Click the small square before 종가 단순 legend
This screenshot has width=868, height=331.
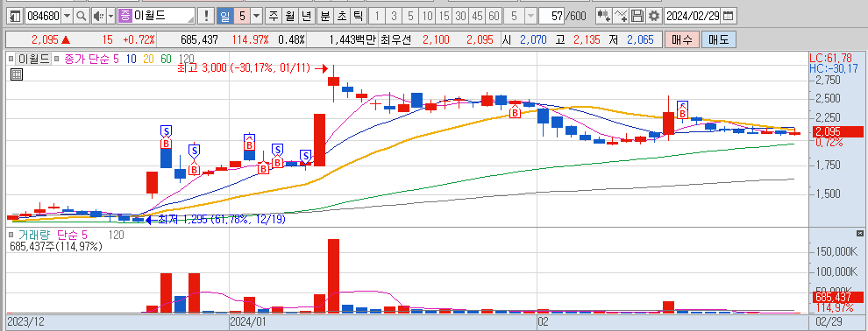[x=57, y=58]
